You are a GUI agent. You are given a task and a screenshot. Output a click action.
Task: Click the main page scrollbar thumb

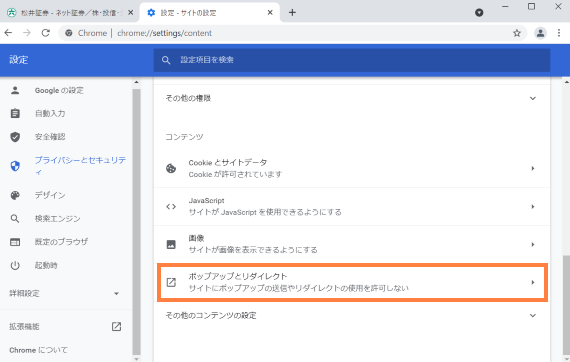coord(566,306)
